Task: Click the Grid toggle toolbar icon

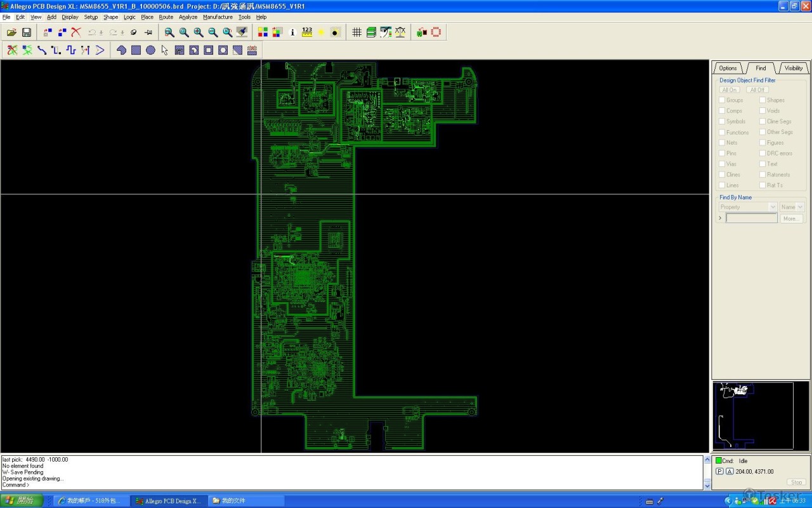Action: (357, 32)
